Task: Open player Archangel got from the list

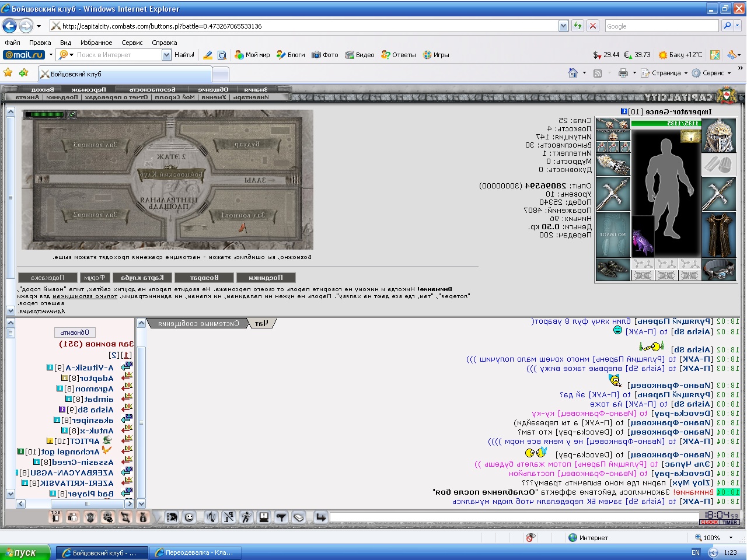Action: point(70,452)
